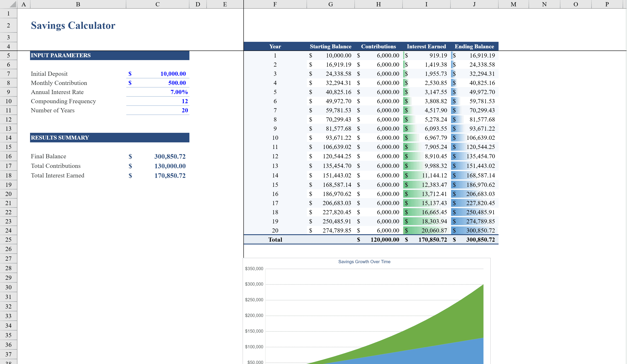Click the Compounding Frequency value 12
627x364 pixels.
(164, 101)
